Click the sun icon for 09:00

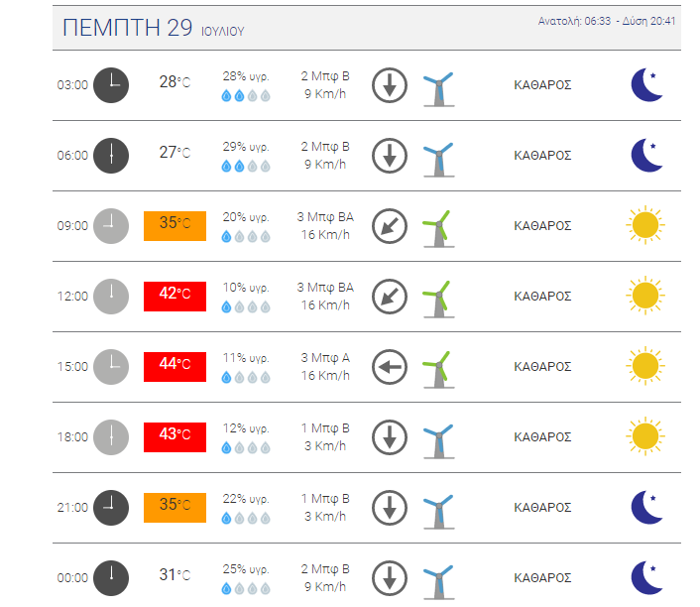coord(645,225)
